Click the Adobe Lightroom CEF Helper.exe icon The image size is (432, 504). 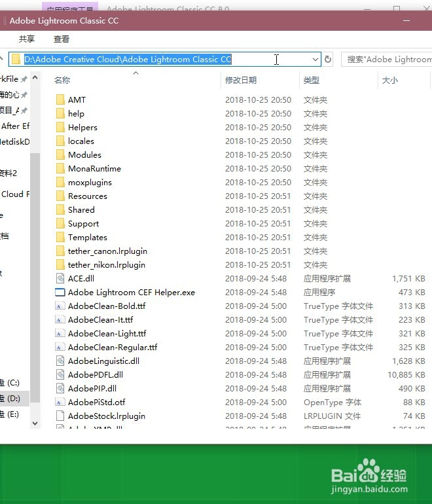[x=60, y=292]
